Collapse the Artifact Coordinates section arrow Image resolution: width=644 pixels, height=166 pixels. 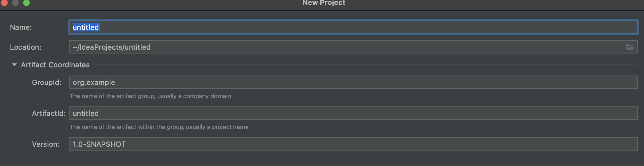pos(14,65)
